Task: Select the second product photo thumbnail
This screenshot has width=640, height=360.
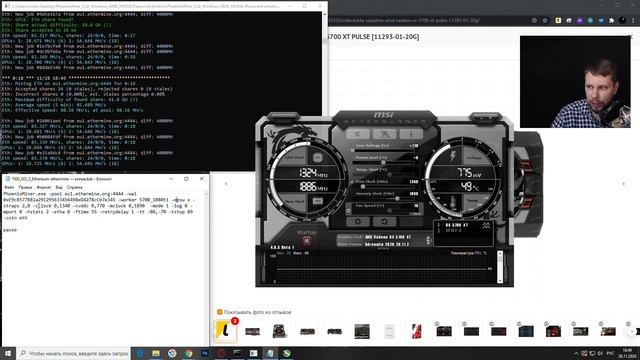Action: pos(253,331)
